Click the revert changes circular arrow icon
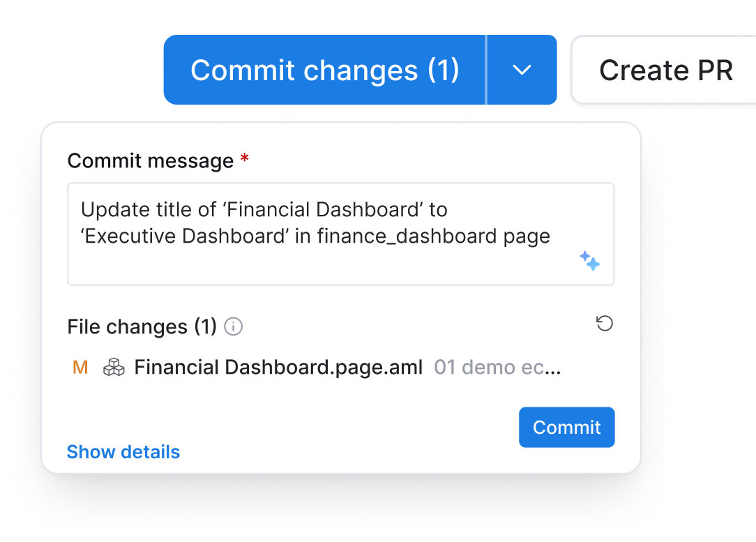 point(605,324)
